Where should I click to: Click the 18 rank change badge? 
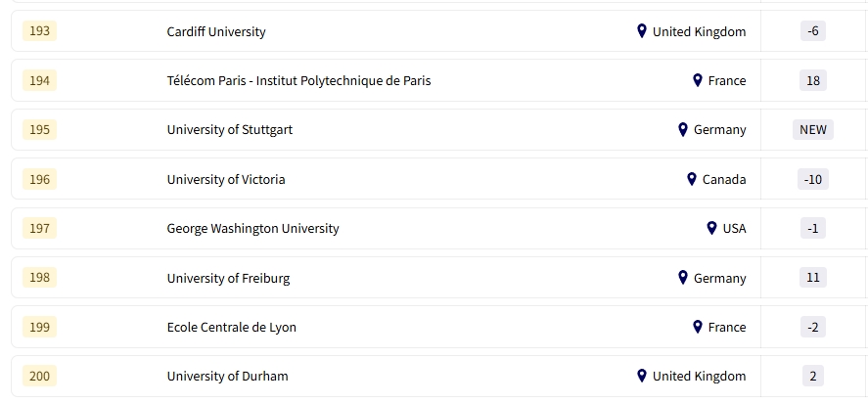point(813,80)
